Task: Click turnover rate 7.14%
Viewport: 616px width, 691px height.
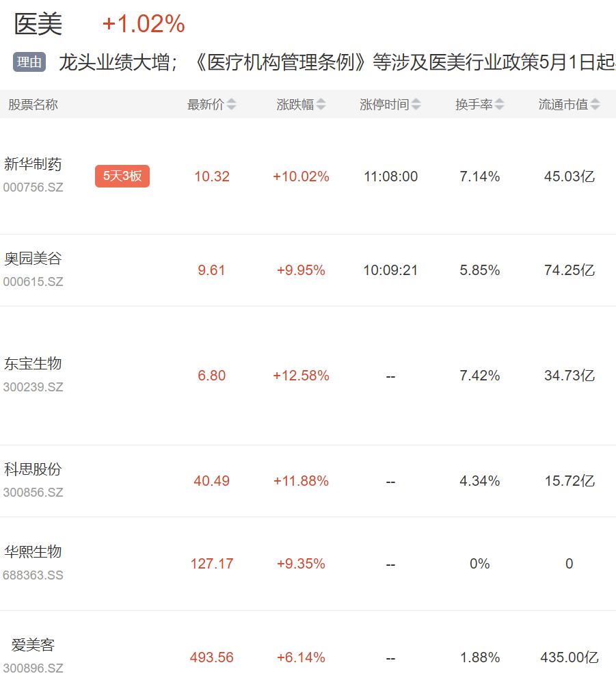Action: click(480, 177)
